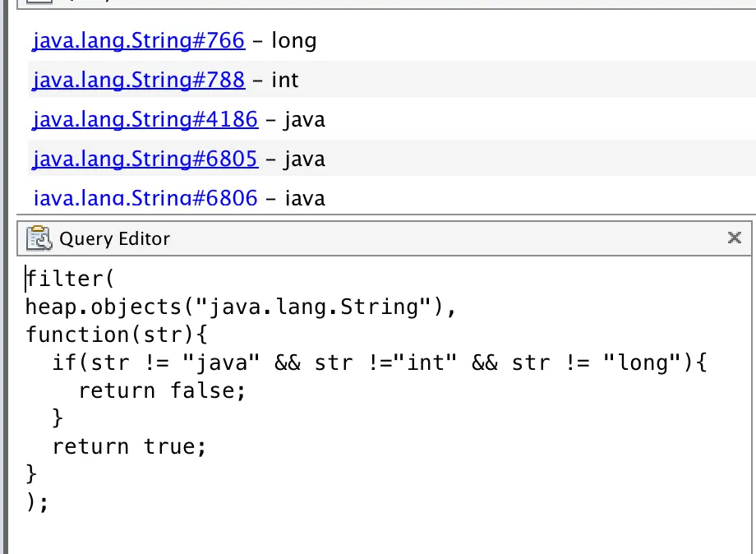Screen dimensions: 756x554
Task: Open the java.lang.String#766 link
Action: tap(138, 40)
